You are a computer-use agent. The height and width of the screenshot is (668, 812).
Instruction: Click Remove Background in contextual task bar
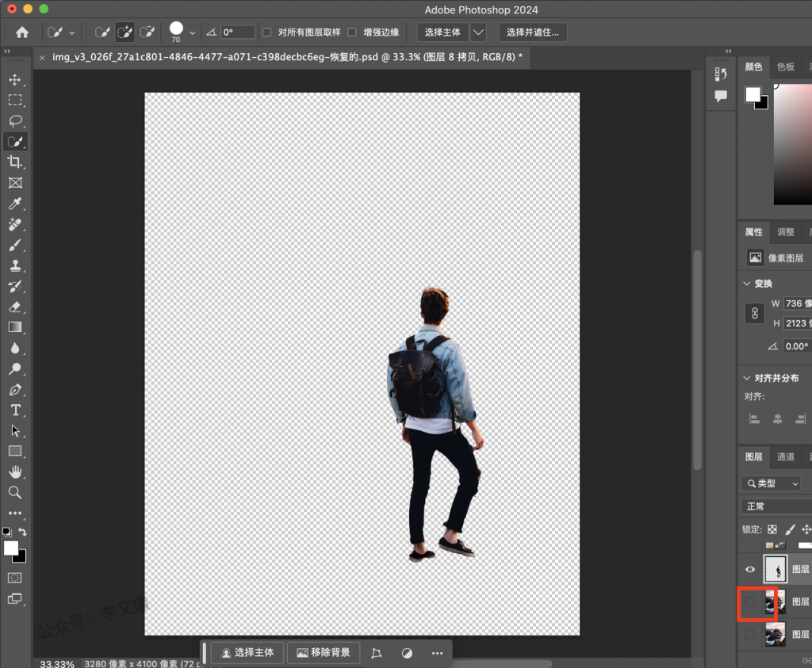pos(324,652)
